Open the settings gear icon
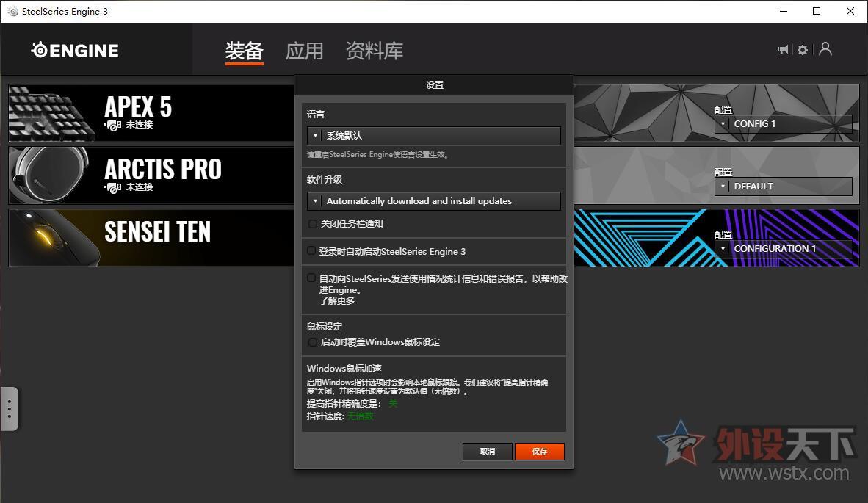The height and width of the screenshot is (503, 868). 803,50
